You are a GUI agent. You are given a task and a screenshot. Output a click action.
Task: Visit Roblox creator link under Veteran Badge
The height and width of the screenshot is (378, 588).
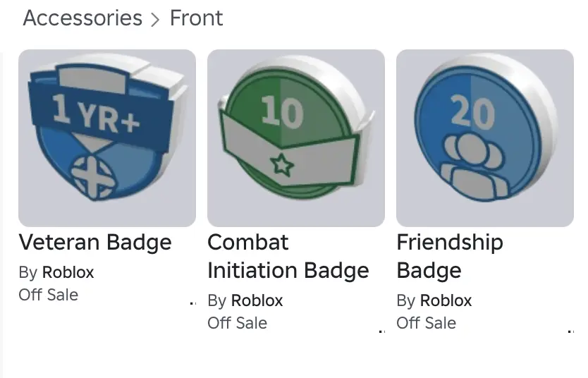(x=68, y=272)
